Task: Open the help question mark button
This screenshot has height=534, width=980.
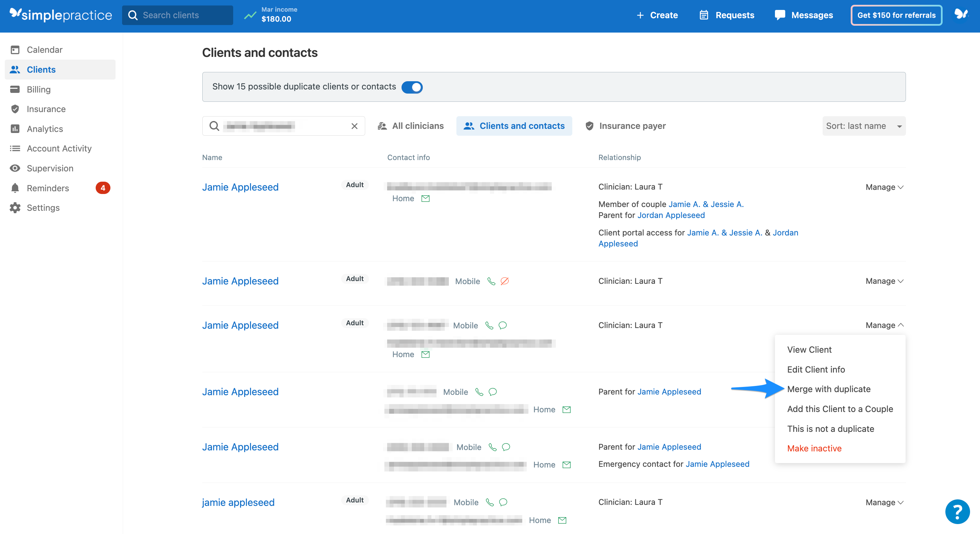Action: pyautogui.click(x=957, y=512)
